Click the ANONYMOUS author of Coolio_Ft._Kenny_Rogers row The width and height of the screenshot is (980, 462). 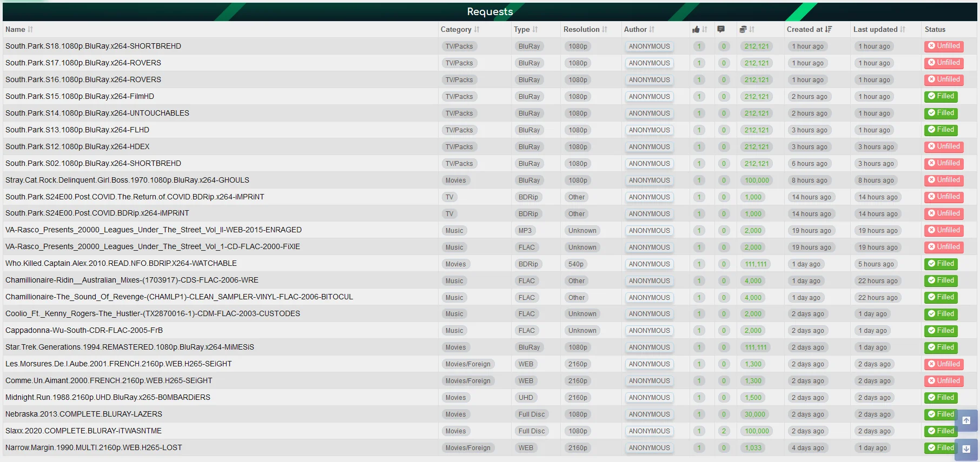point(649,314)
